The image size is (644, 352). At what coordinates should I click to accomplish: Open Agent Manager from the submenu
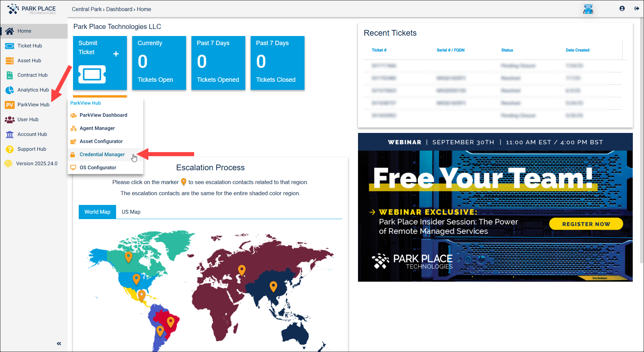point(97,128)
